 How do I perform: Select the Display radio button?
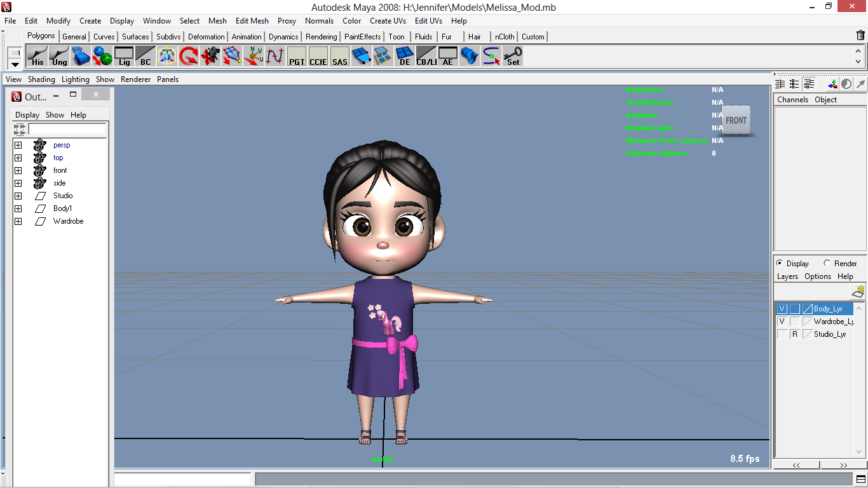tap(780, 263)
